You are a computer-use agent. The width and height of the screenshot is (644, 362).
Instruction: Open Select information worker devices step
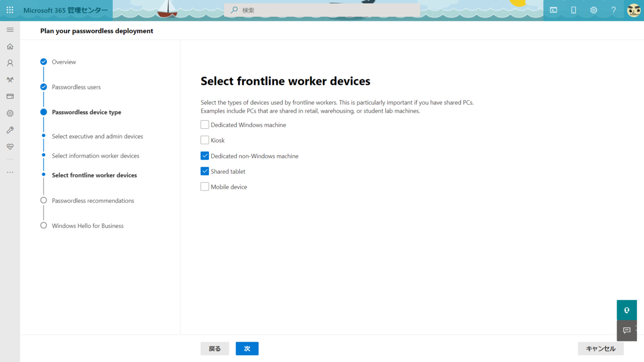96,156
